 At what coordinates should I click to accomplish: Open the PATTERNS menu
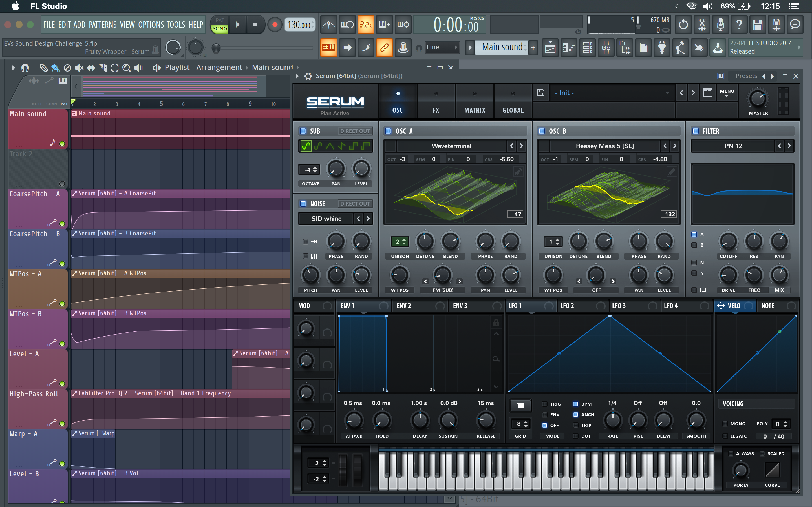point(102,25)
